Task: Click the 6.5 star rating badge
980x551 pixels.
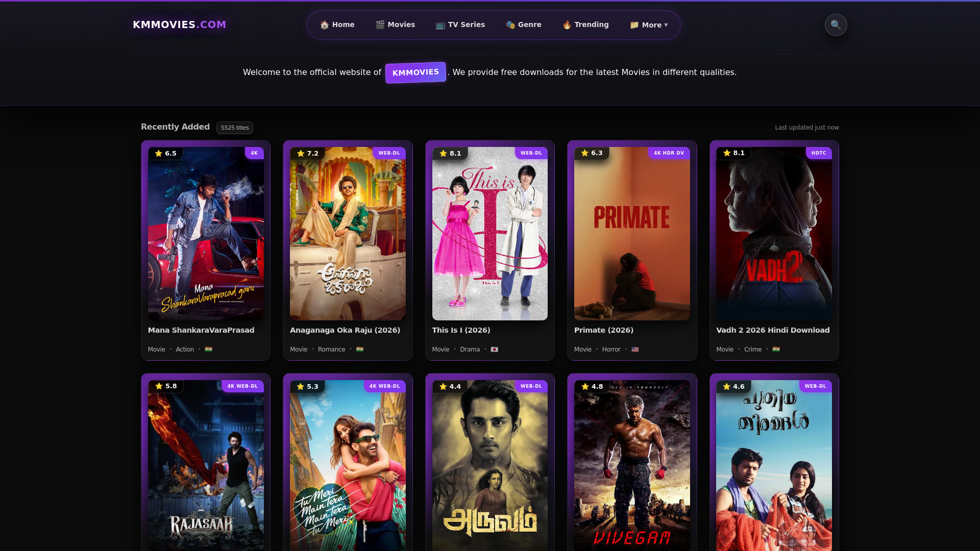Action: pos(165,153)
